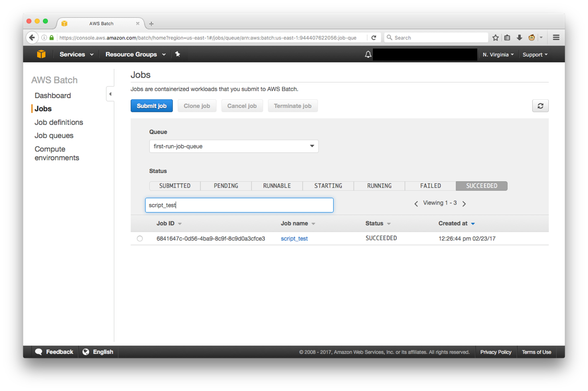This screenshot has height=391, width=588.
Task: Click the monkey extension icon in toolbar
Action: [x=532, y=38]
